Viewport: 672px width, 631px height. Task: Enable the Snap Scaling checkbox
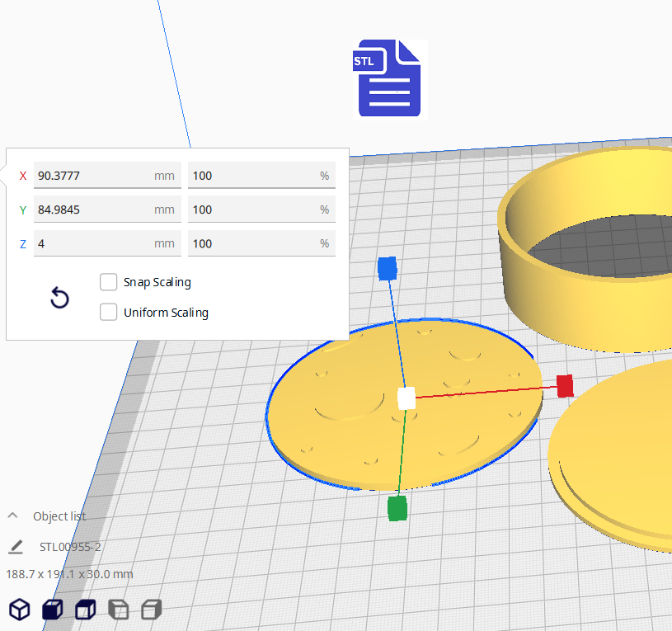point(108,282)
